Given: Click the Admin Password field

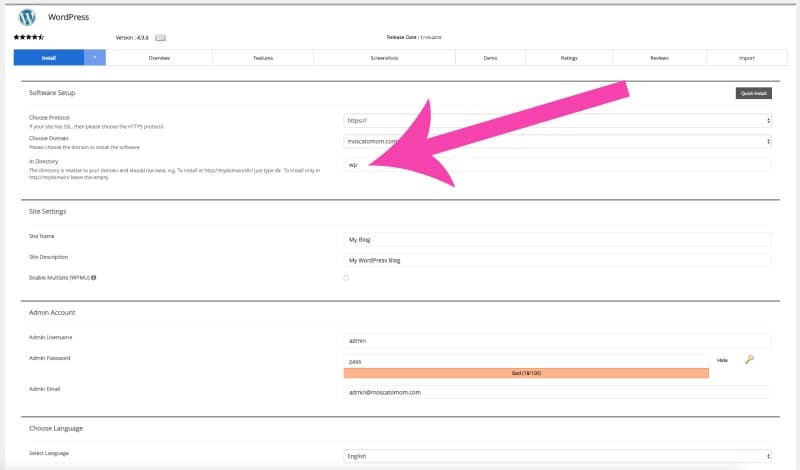Looking at the screenshot, I should pyautogui.click(x=526, y=361).
